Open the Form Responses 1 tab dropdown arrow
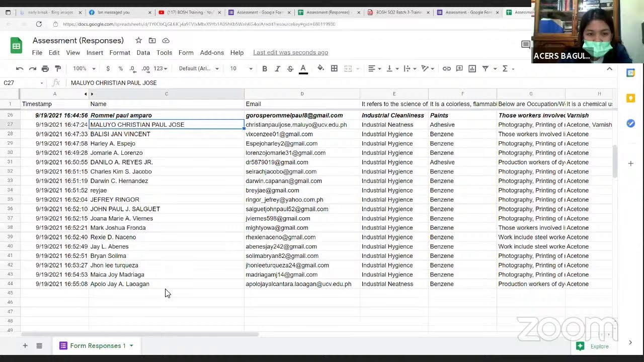644x362 pixels. click(x=131, y=345)
